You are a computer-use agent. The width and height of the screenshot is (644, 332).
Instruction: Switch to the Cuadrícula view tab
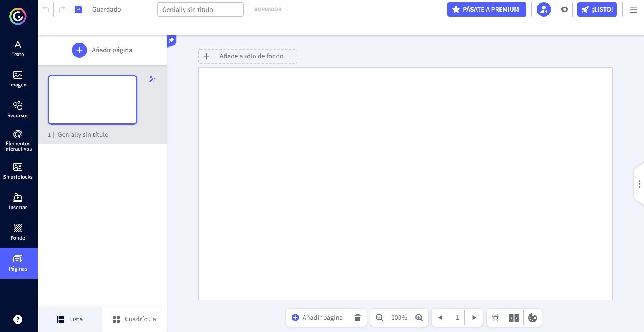(134, 319)
